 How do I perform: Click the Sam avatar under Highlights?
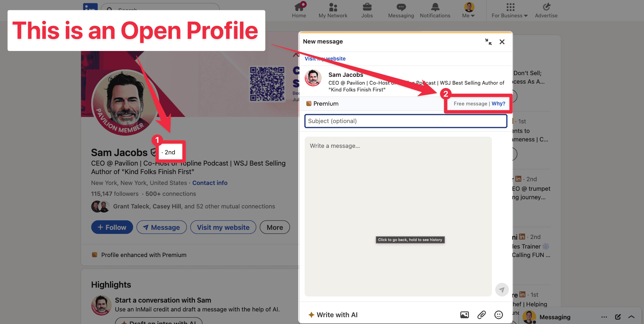[x=101, y=305]
